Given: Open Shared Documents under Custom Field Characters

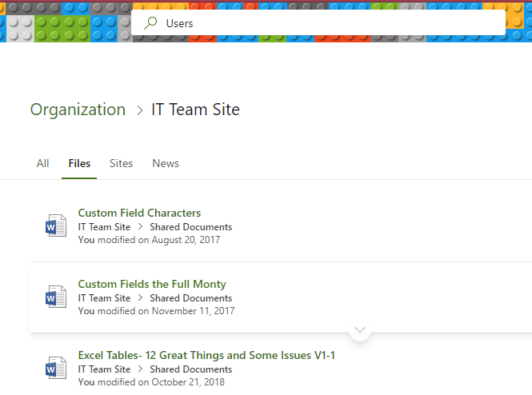Looking at the screenshot, I should pos(191,227).
